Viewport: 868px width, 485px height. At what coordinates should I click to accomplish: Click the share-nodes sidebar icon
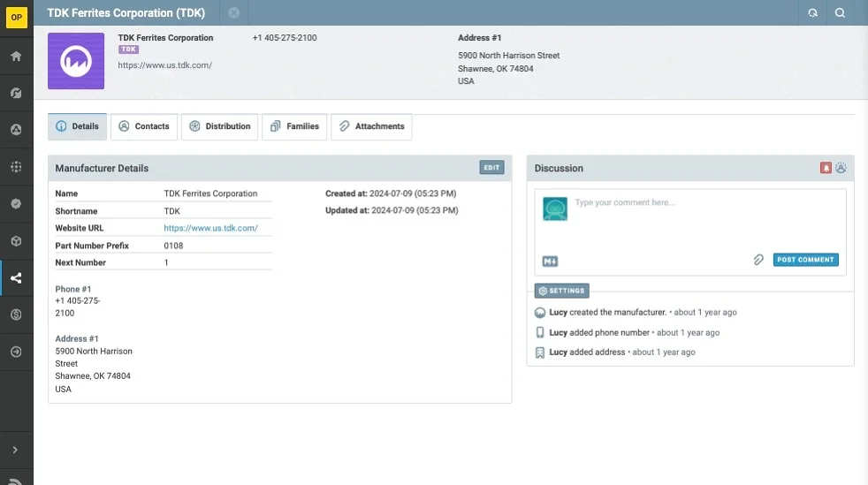pos(16,278)
